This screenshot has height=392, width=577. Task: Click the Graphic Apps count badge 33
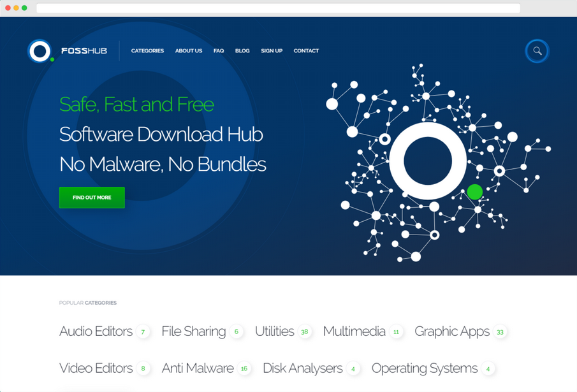(x=500, y=331)
